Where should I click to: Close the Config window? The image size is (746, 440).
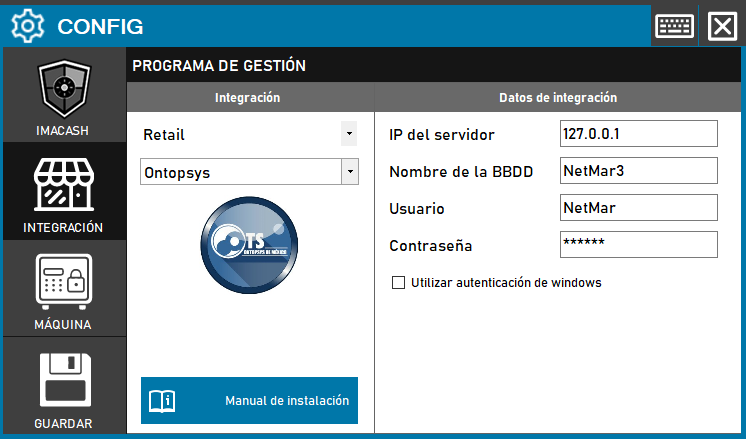pos(721,26)
